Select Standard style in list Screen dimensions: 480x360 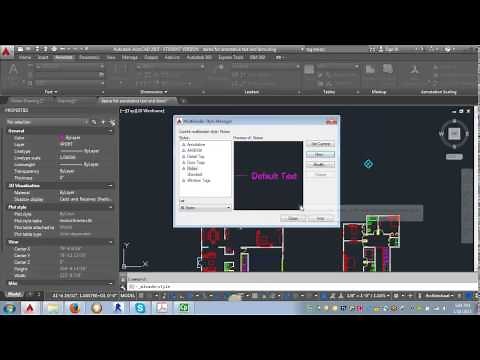click(x=195, y=174)
